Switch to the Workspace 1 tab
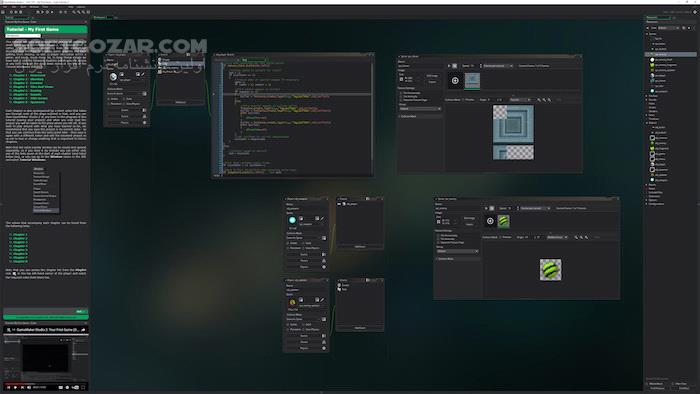700x394 pixels. 100,17
